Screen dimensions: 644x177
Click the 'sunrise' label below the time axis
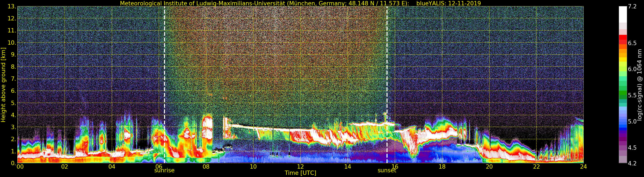(164, 171)
